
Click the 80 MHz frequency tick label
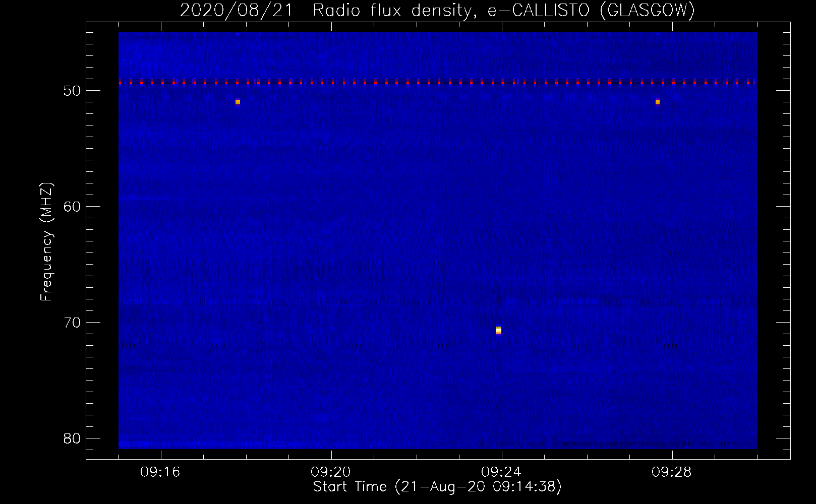72,438
